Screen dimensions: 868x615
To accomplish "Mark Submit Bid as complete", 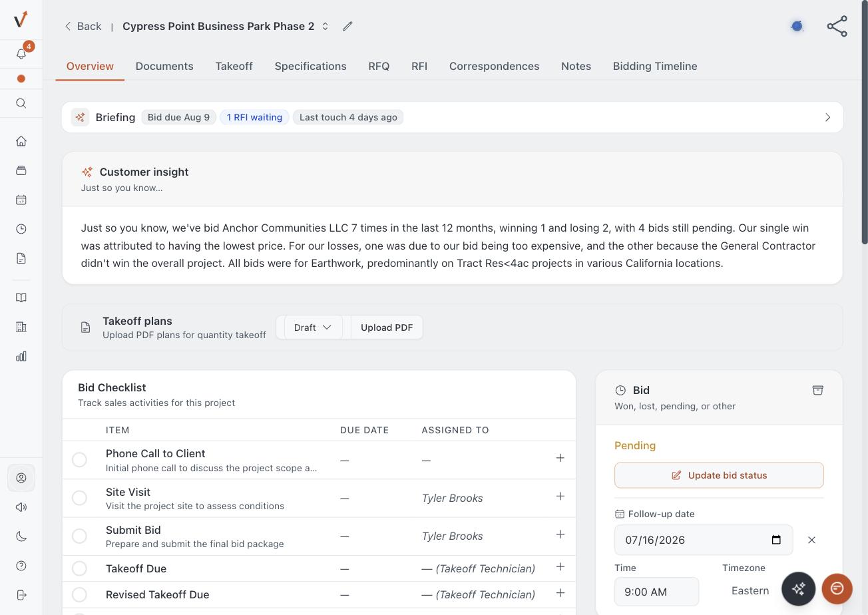I will pyautogui.click(x=79, y=536).
